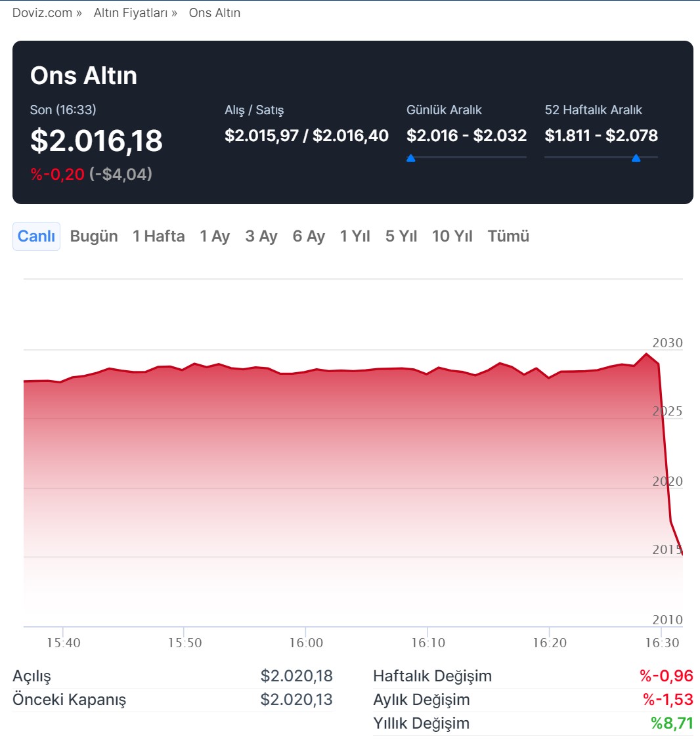Viewport: 700px width, 747px height.
Task: Click the Doviz.com breadcrumb link
Action: [x=42, y=13]
